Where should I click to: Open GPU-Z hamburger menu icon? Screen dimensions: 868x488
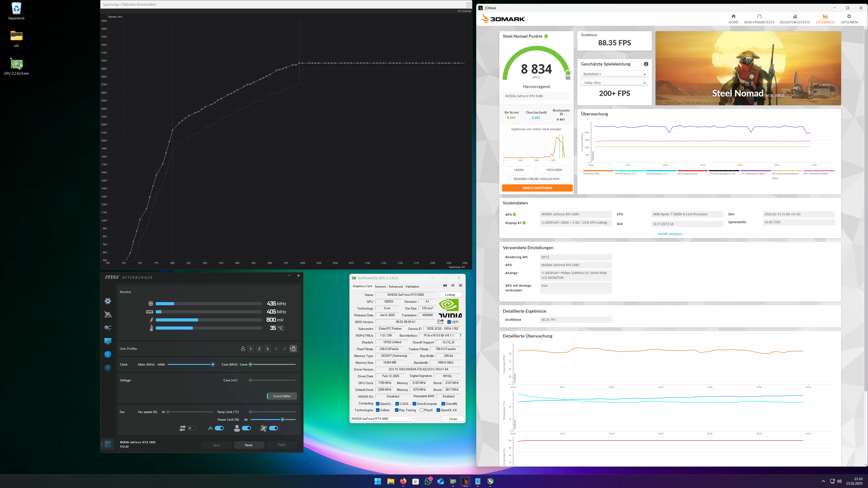click(460, 286)
